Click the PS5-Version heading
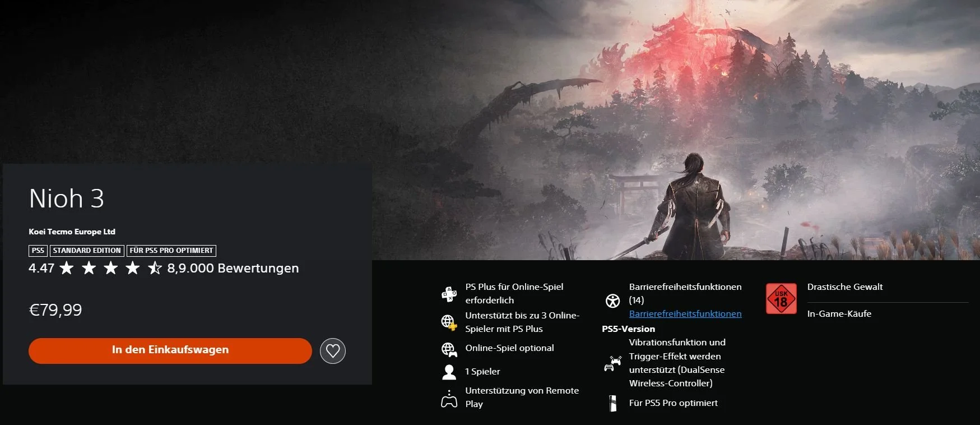The image size is (980, 425). click(628, 329)
